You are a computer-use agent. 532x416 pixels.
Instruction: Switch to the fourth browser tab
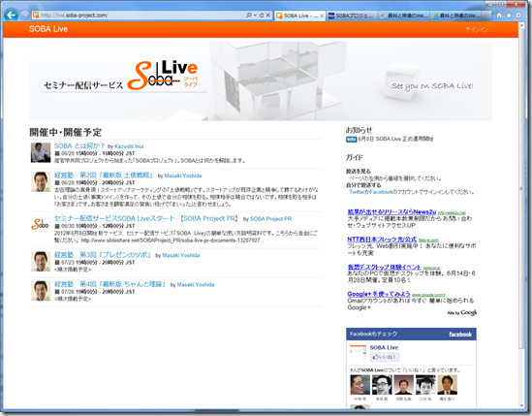[456, 16]
